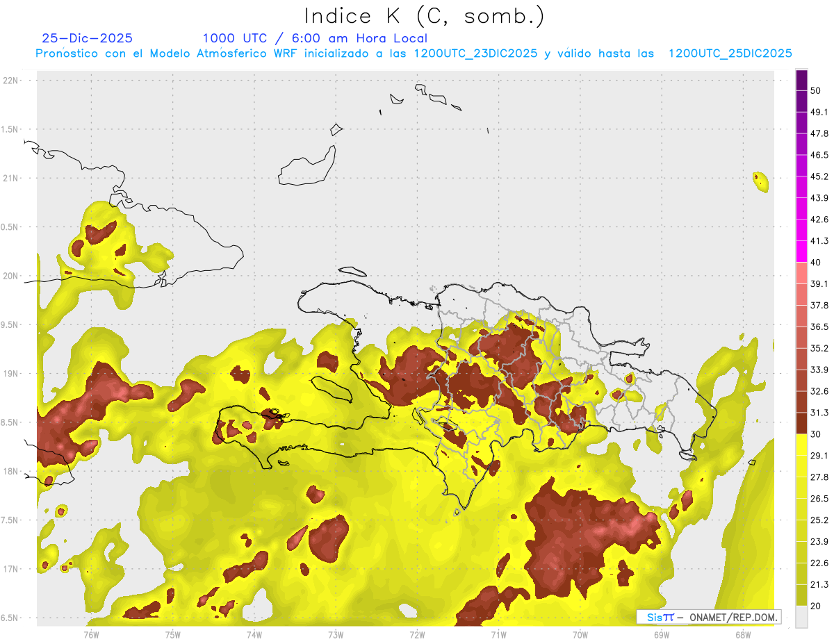Click the clipped latitude label '0.5N'
Image resolution: width=834 pixels, height=644 pixels.
click(10, 227)
